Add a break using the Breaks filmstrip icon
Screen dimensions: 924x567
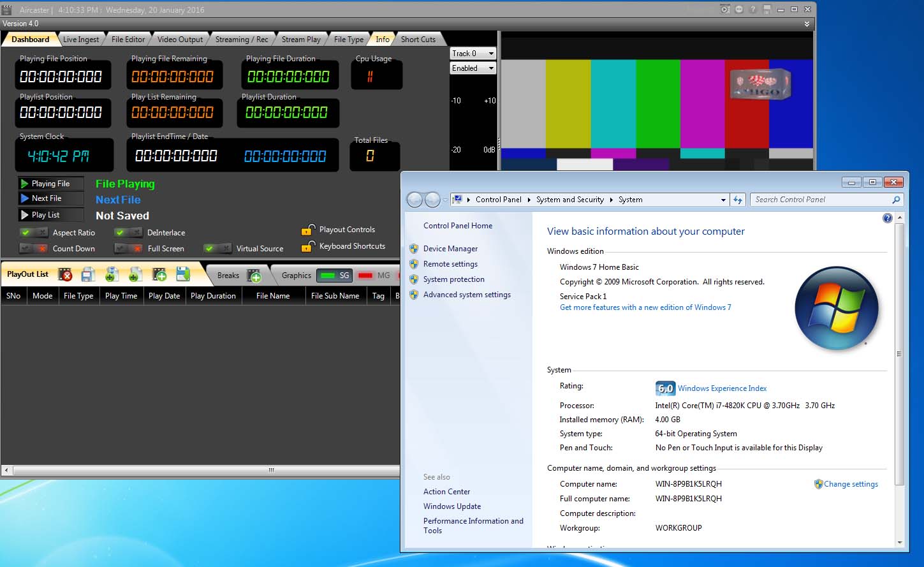[x=254, y=276]
